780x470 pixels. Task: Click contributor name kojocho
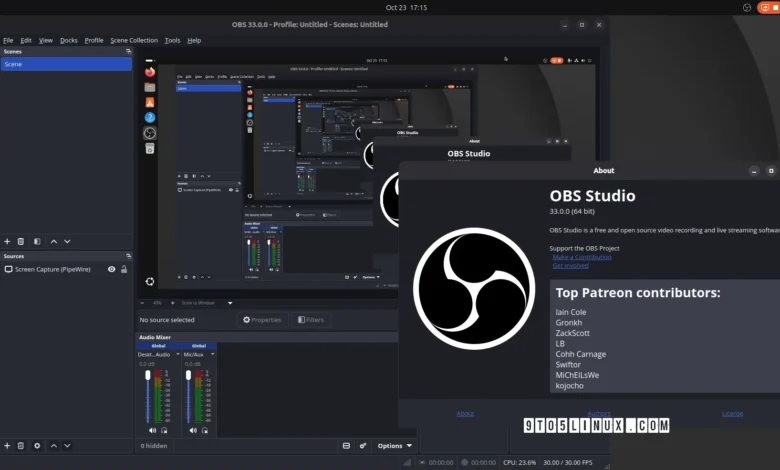[x=570, y=385]
